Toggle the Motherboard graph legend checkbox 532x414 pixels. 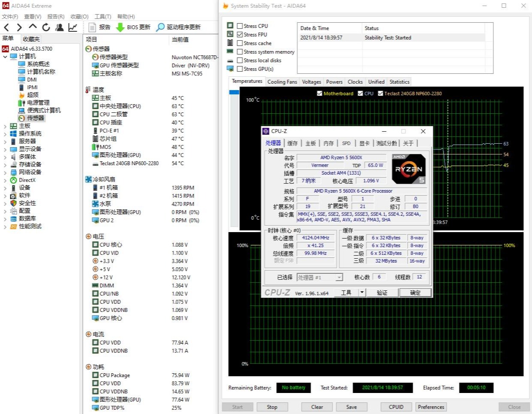point(319,93)
